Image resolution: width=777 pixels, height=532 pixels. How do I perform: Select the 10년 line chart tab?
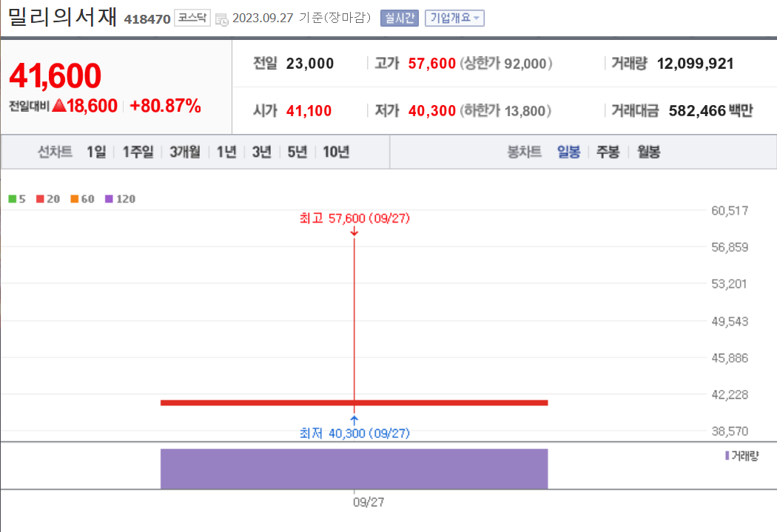tap(337, 152)
